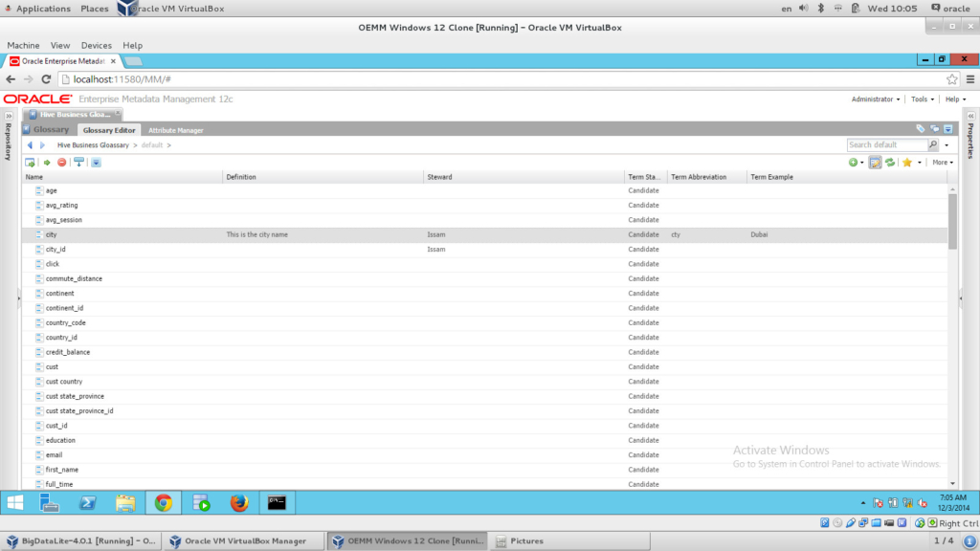980x551 pixels.
Task: Expand the Properties side panel
Action: 970,116
